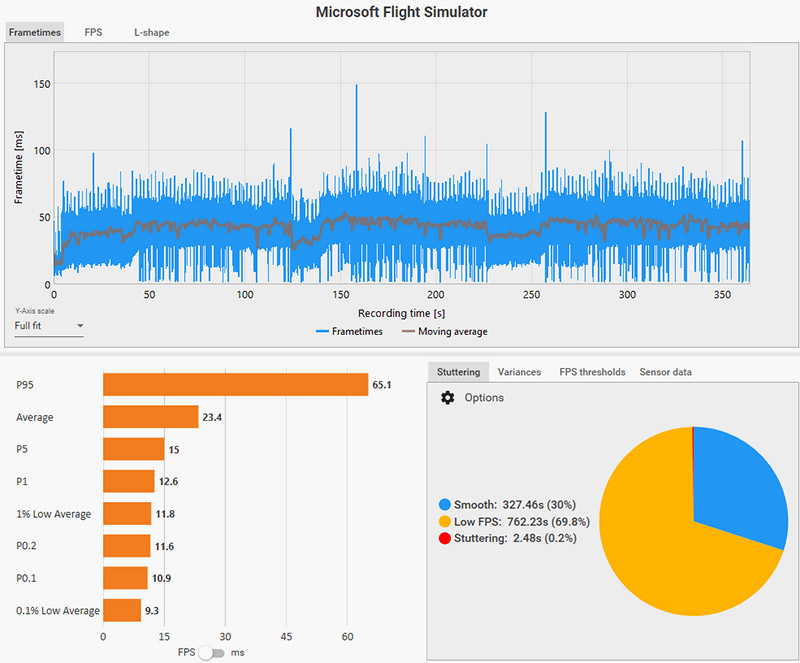Click the Stuttering: 2.48s (0.2%) text
The height and width of the screenshot is (663, 800).
coord(515,538)
